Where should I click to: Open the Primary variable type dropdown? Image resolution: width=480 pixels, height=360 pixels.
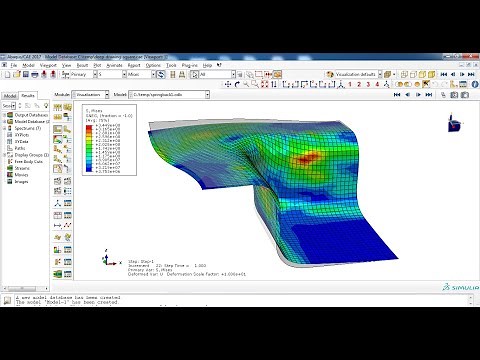tap(95, 74)
